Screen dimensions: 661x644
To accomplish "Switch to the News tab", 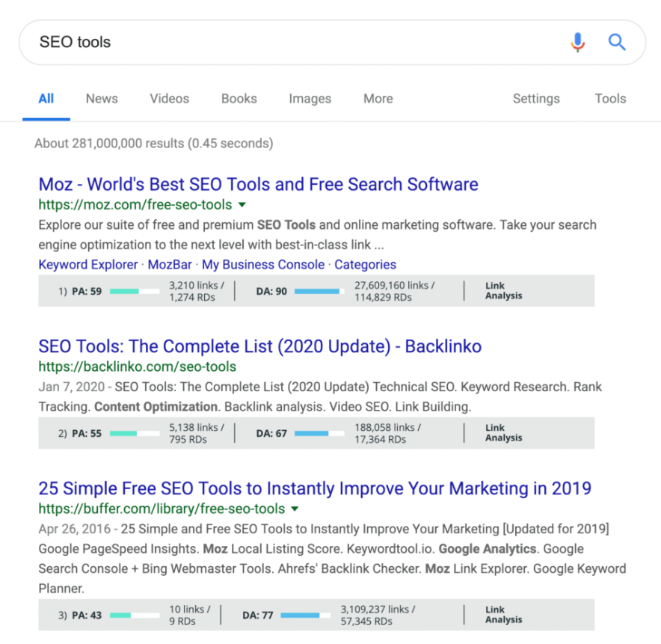I will coord(101,99).
